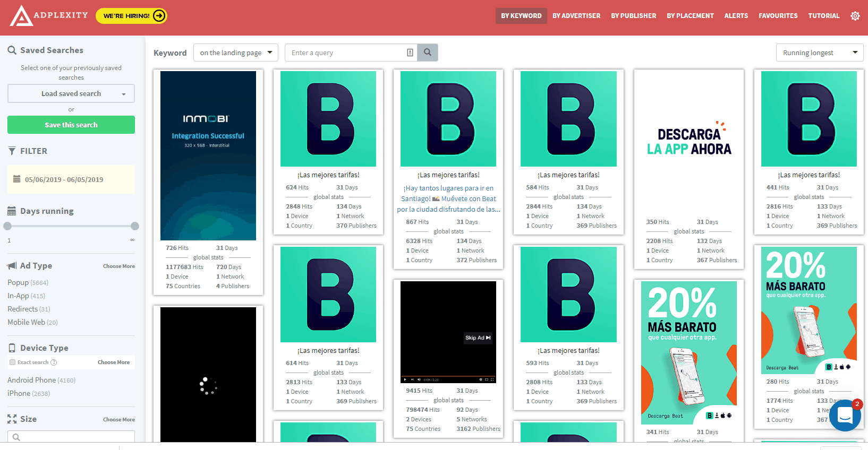Image resolution: width=868 pixels, height=450 pixels.
Task: Click the Days running minimum slider handle
Action: point(7,226)
